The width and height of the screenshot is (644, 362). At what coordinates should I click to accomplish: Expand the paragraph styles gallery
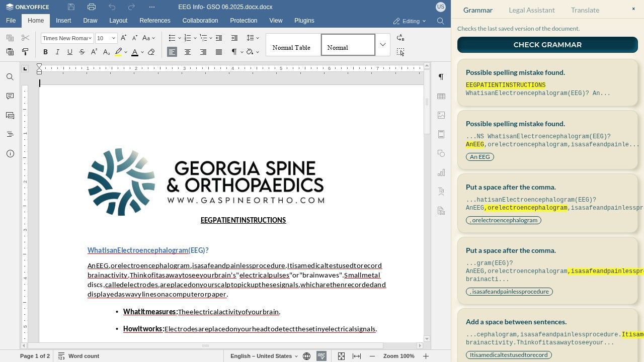(383, 45)
